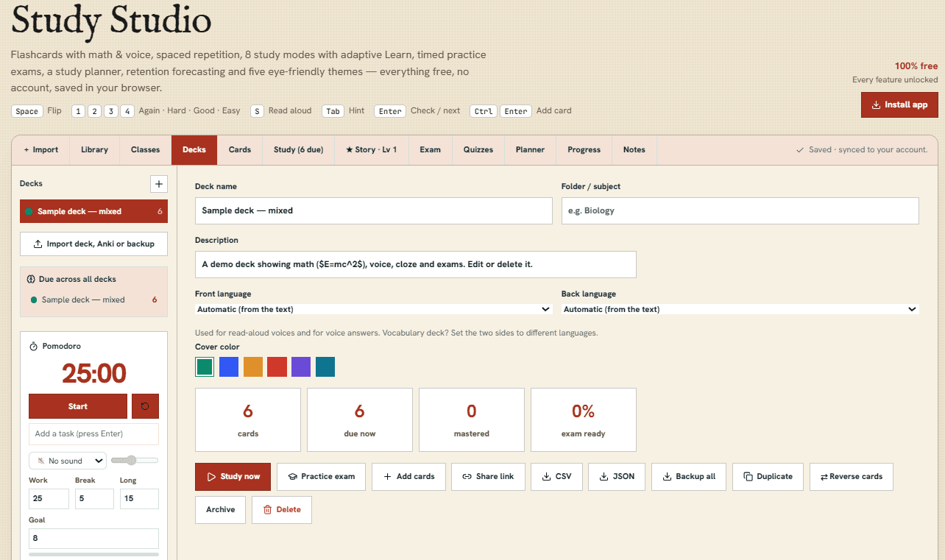Click the plus icon to add a deck
945x560 pixels.
(x=159, y=184)
